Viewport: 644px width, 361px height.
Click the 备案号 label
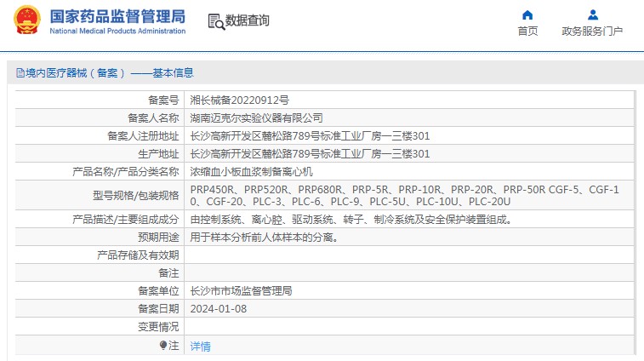[163, 100]
